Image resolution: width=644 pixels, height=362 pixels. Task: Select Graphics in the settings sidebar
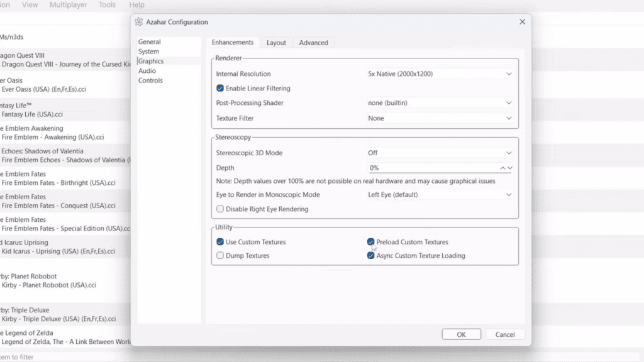click(x=151, y=61)
